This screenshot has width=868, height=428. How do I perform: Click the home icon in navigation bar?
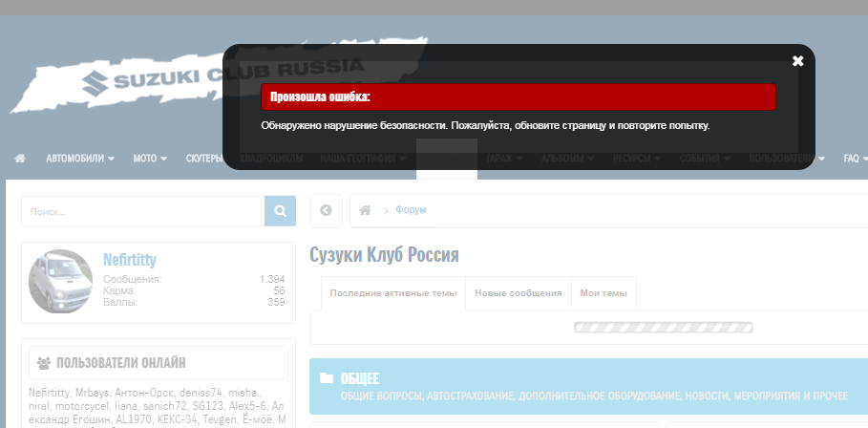coord(20,159)
